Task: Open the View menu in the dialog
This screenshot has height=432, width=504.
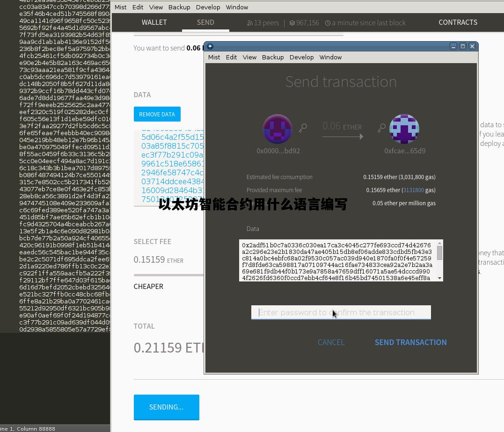Action: [249, 57]
